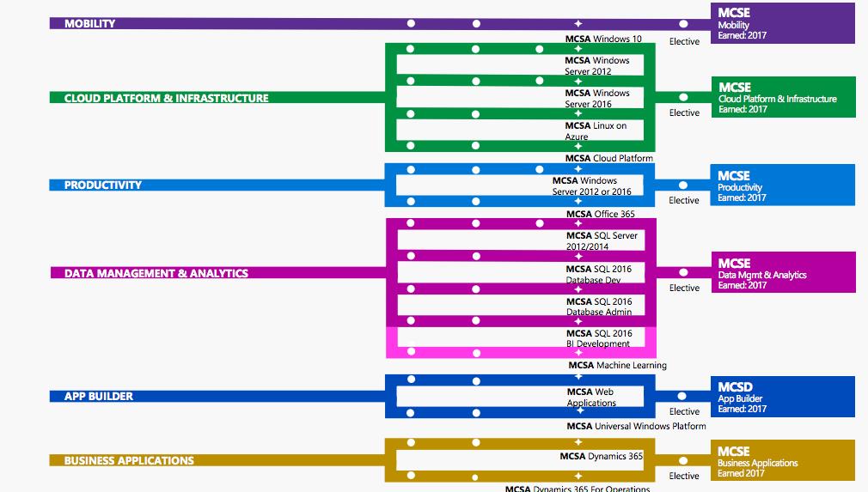This screenshot has height=492, width=868.
Task: Open the MCSE Productivity certification box
Action: 783,185
